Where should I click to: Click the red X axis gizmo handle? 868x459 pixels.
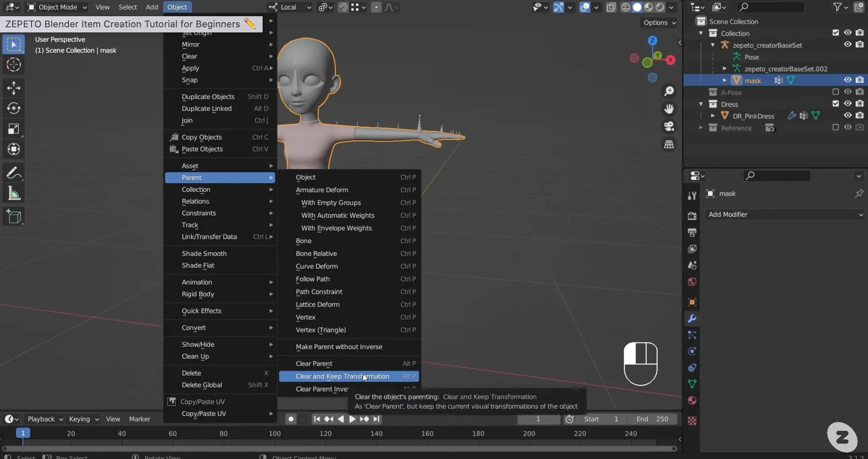click(x=671, y=60)
